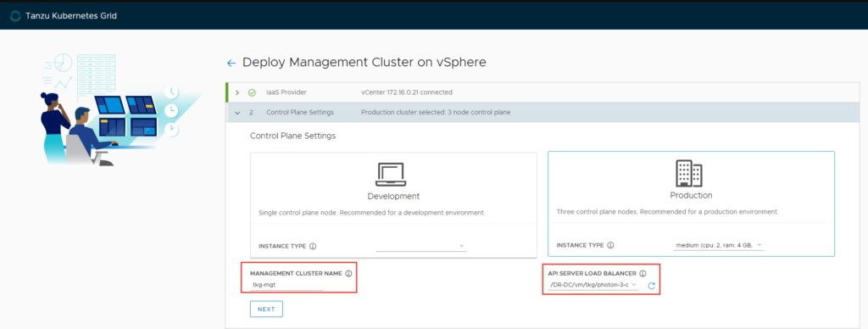Click 'Three control plane nodes' description text
The height and width of the screenshot is (329, 868).
point(667,212)
